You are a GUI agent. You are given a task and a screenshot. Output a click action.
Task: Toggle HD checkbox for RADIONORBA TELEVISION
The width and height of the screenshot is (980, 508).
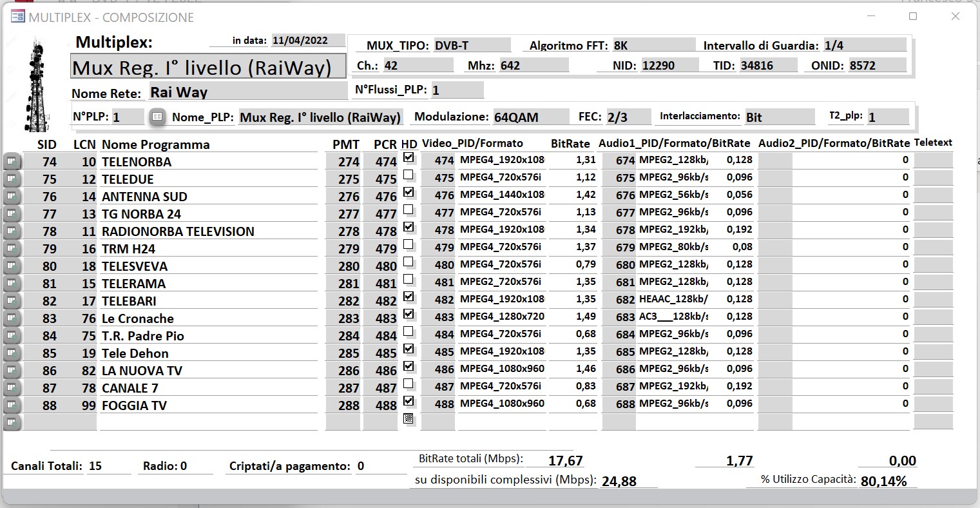point(408,227)
